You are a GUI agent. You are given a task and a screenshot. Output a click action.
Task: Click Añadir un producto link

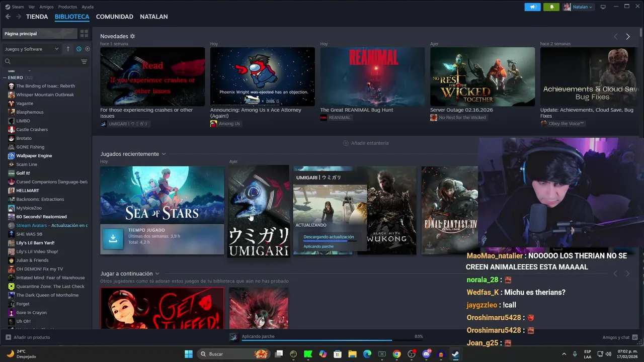pos(28,337)
